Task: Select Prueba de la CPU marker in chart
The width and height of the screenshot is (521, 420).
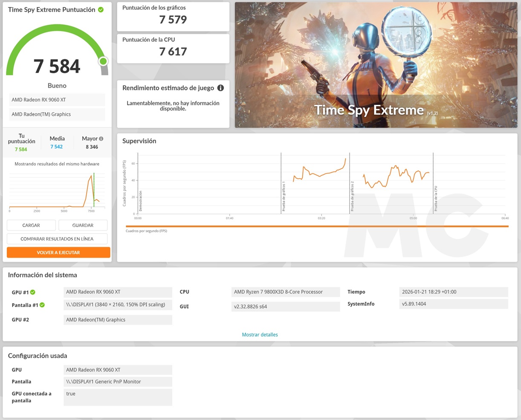Action: pos(435,199)
